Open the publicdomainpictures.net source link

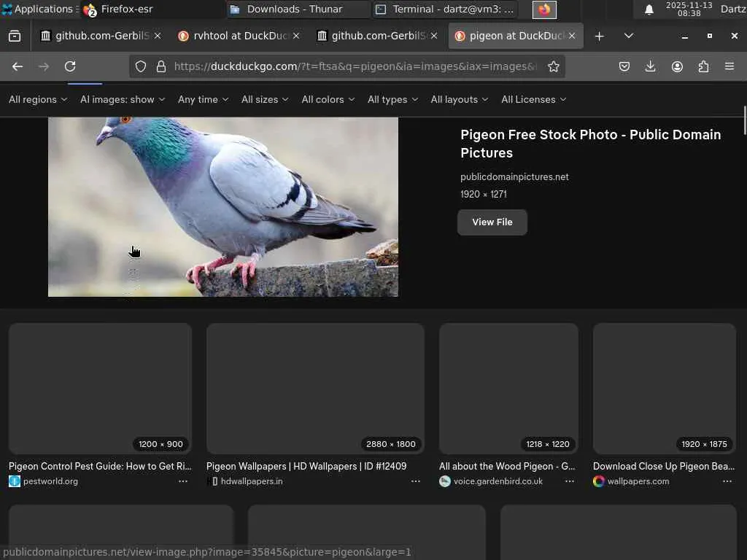(x=514, y=176)
